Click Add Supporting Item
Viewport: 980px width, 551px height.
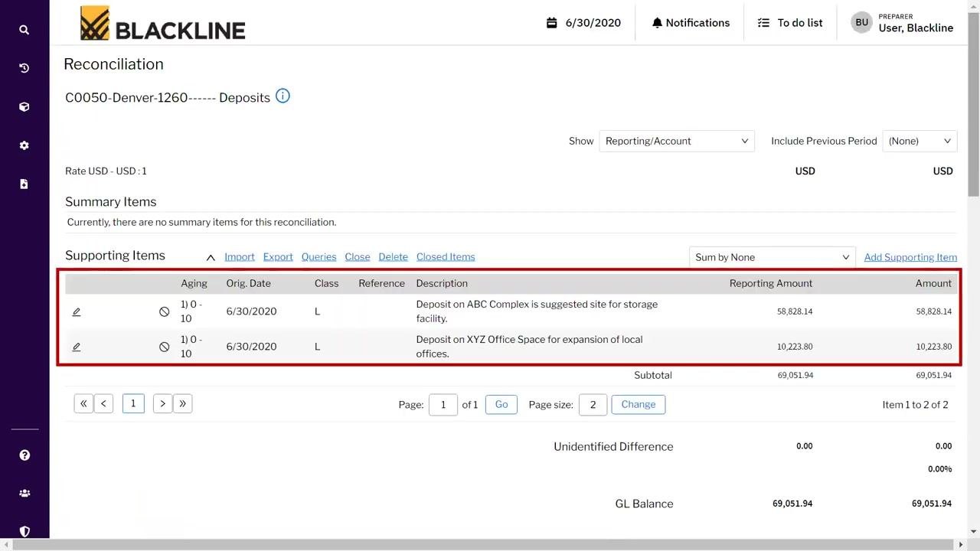pos(910,257)
